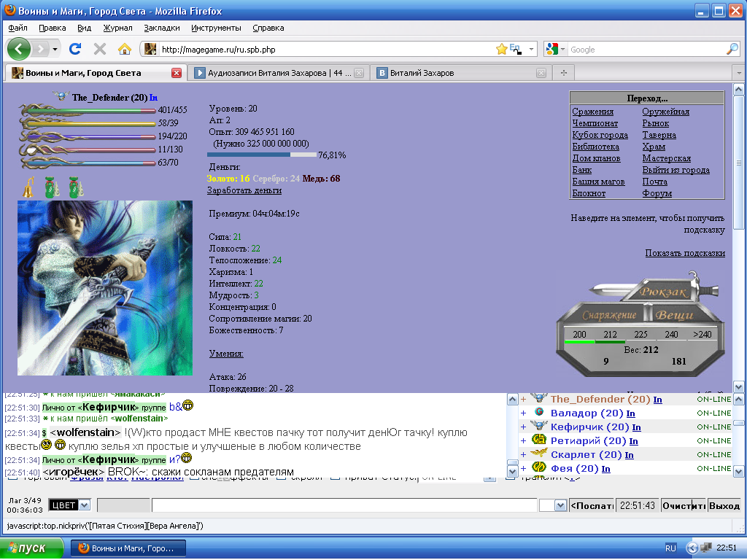
Task: Send message with the Послать button
Action: [x=592, y=505]
